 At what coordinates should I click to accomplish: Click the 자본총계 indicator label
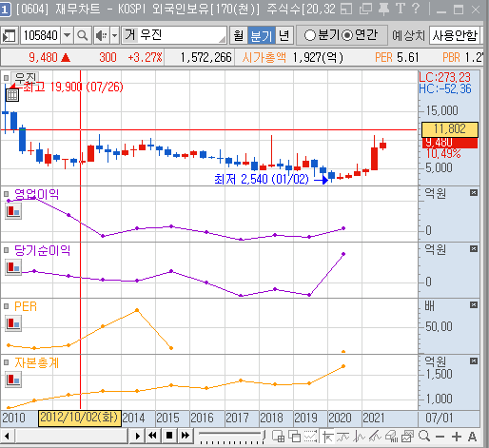37,362
